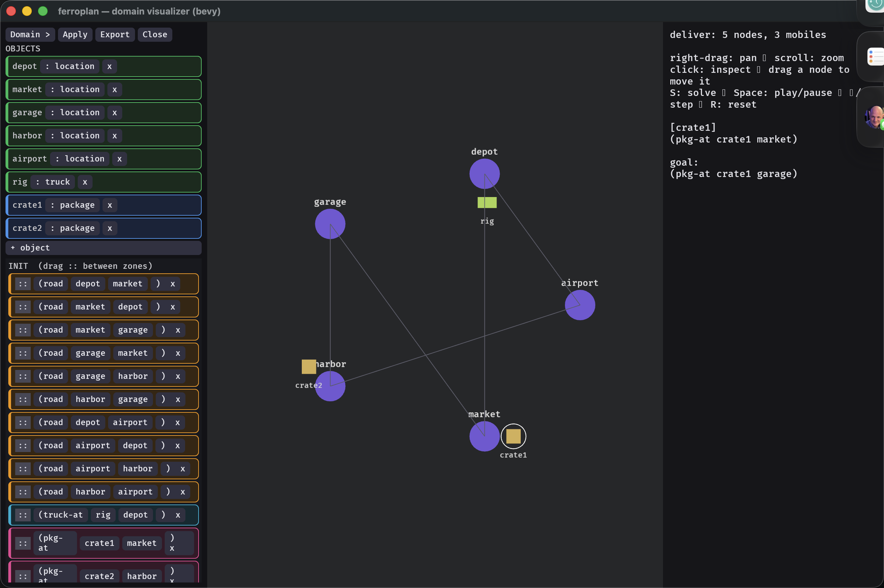Delete the (road airport harbor) fact

click(x=183, y=469)
